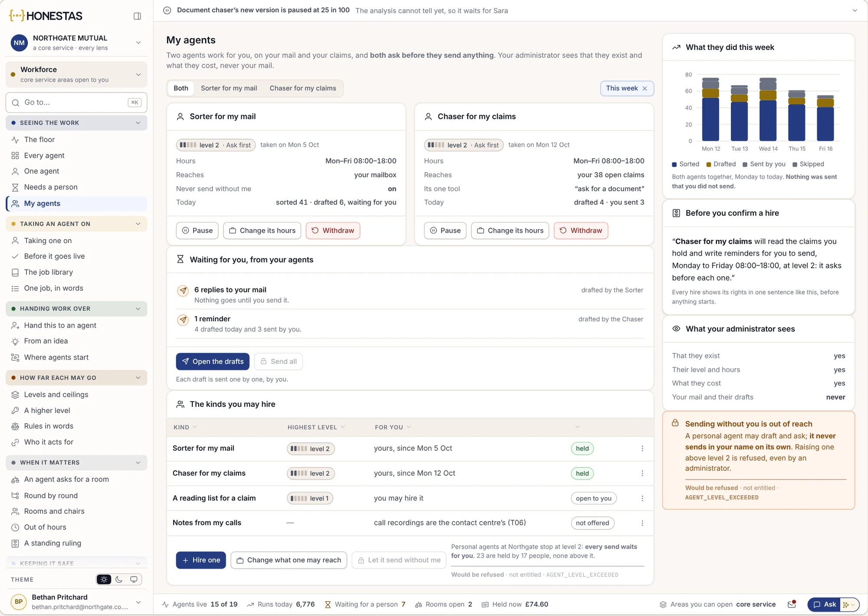Open row menu for Sorter for my mail
868x616 pixels.
642,448
